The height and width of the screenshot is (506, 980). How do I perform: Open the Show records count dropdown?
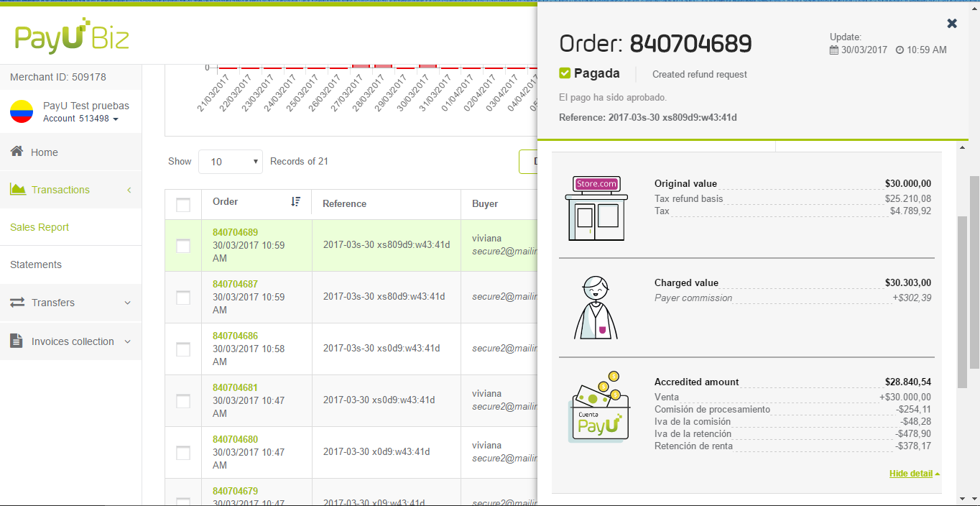pos(231,162)
